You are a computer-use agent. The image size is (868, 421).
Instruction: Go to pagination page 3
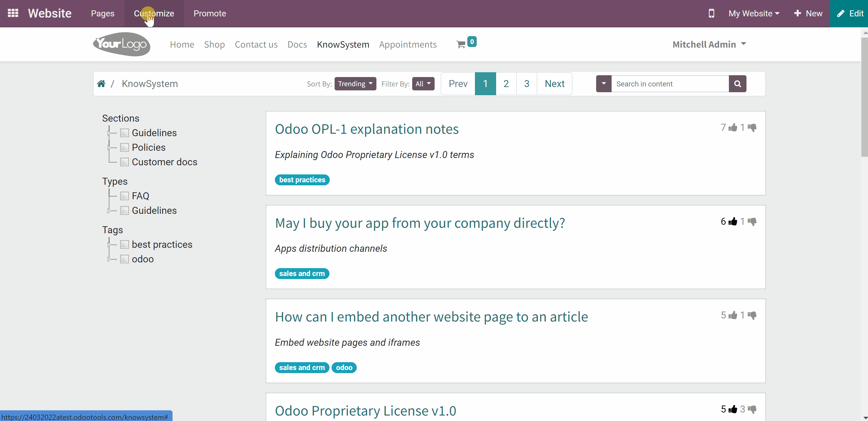(527, 84)
